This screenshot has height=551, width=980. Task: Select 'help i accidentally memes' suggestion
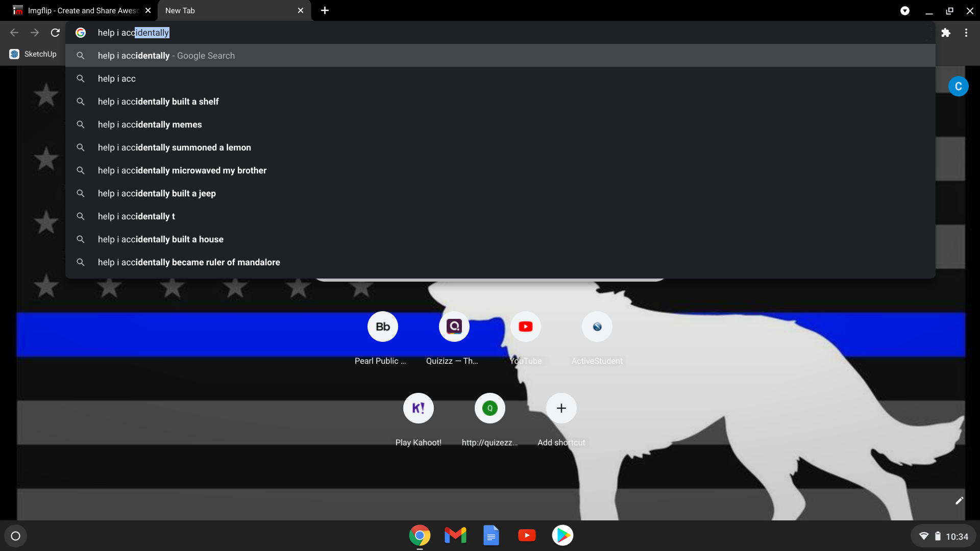[500, 124]
